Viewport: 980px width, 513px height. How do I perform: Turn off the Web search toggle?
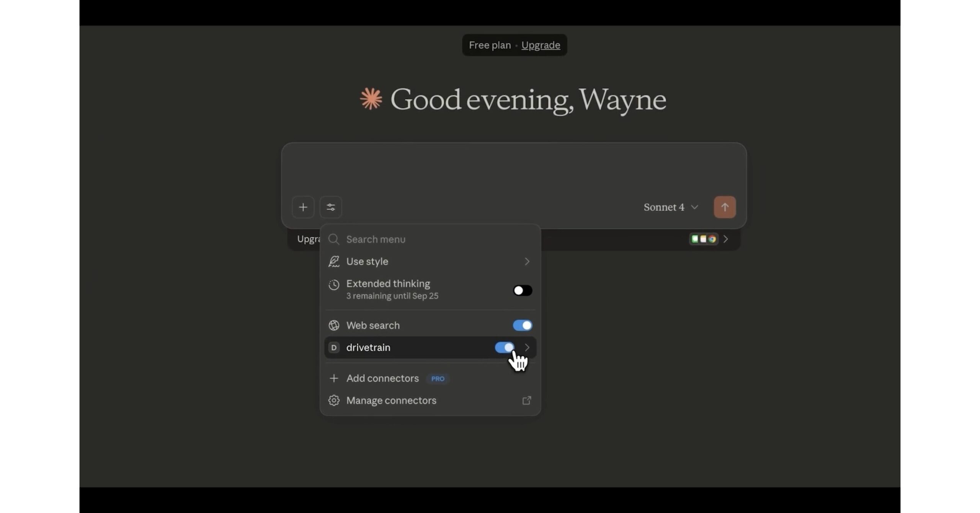(522, 325)
